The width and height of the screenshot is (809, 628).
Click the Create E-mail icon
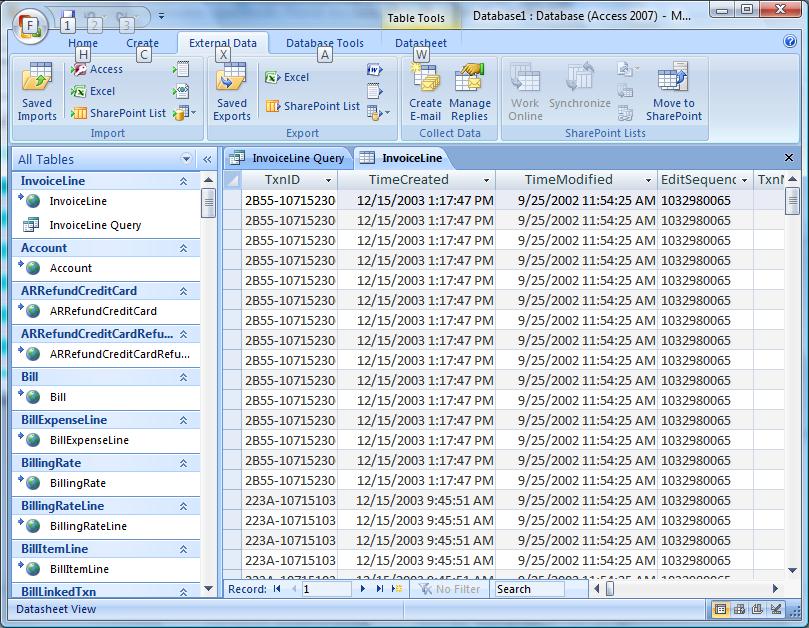425,80
